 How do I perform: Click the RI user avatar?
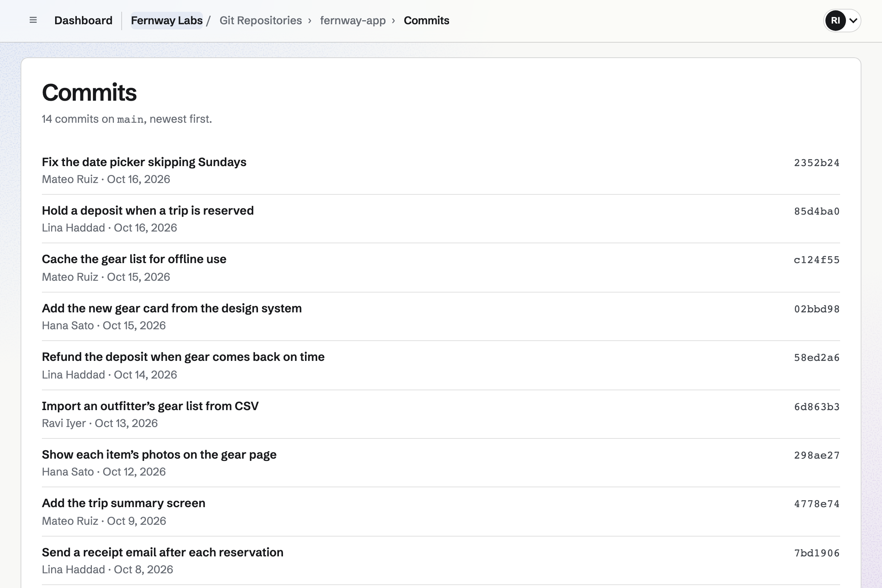[x=835, y=20]
